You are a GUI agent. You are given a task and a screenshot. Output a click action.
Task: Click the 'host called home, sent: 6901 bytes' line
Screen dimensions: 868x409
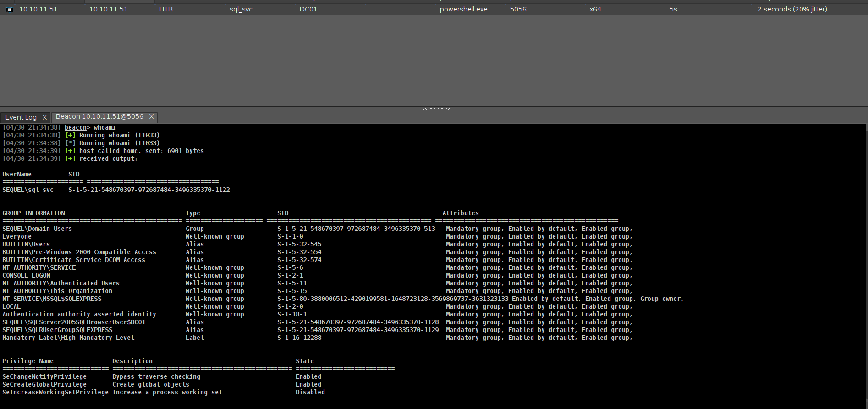click(x=103, y=151)
